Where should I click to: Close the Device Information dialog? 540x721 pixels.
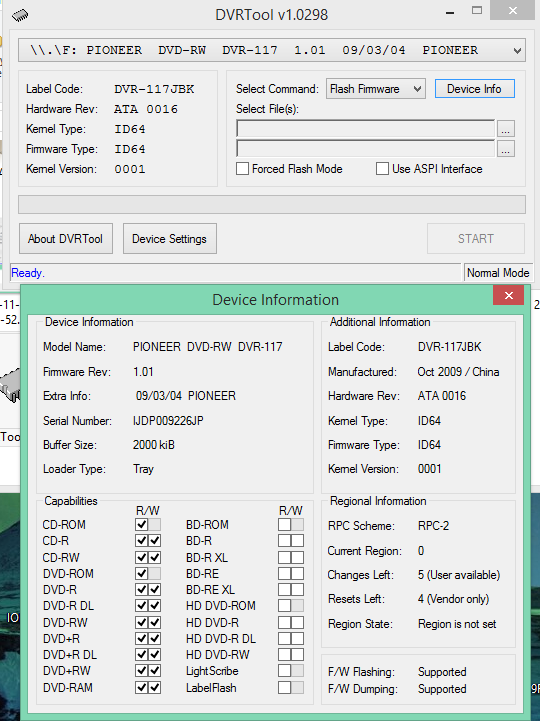tap(508, 296)
